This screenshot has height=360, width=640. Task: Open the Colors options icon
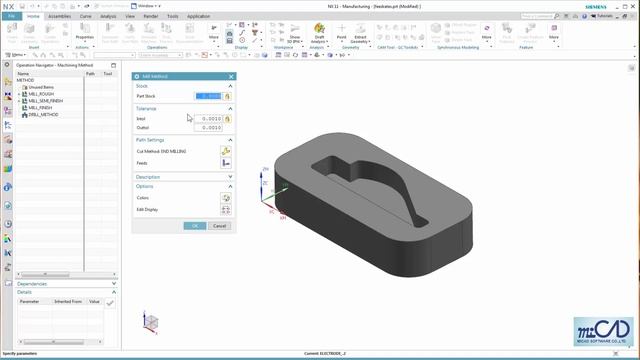[x=226, y=198]
